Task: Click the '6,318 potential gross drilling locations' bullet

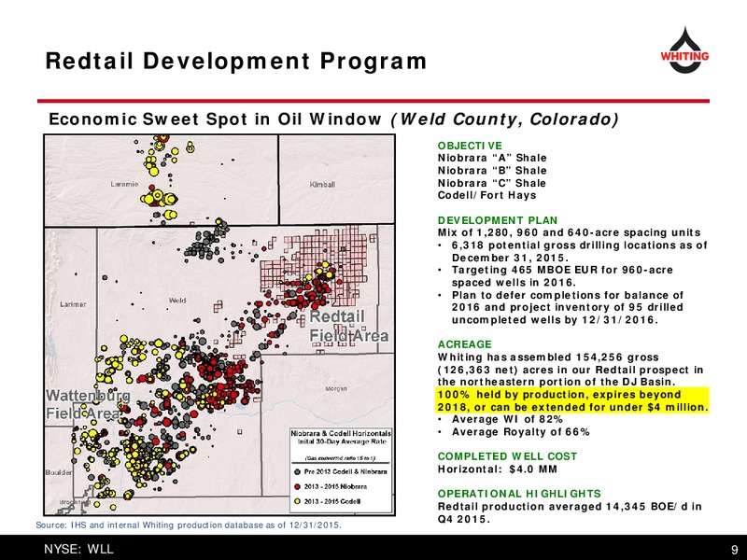Action: [x=573, y=251]
